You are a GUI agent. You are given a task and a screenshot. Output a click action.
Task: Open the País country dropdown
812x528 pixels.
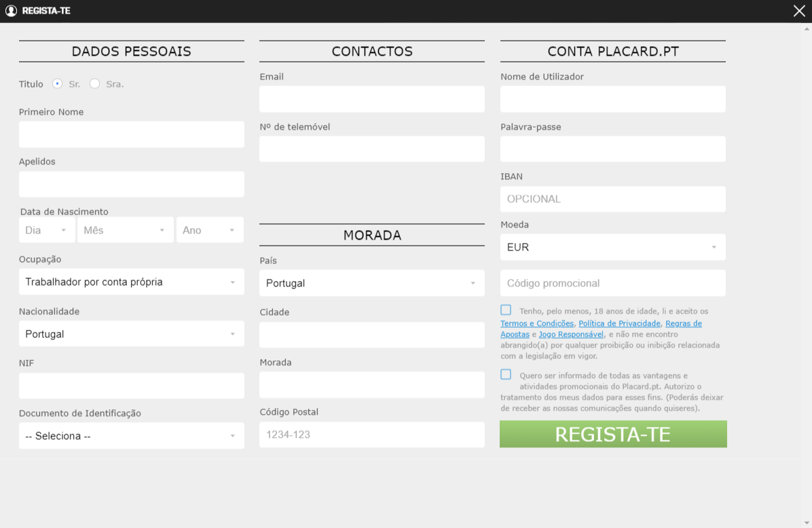[x=371, y=283]
